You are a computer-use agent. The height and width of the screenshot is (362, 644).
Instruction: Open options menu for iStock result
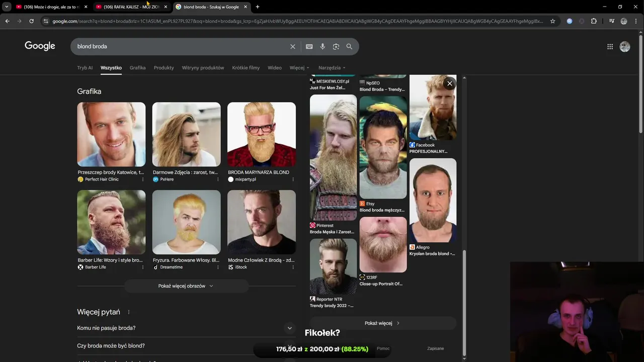(x=293, y=267)
